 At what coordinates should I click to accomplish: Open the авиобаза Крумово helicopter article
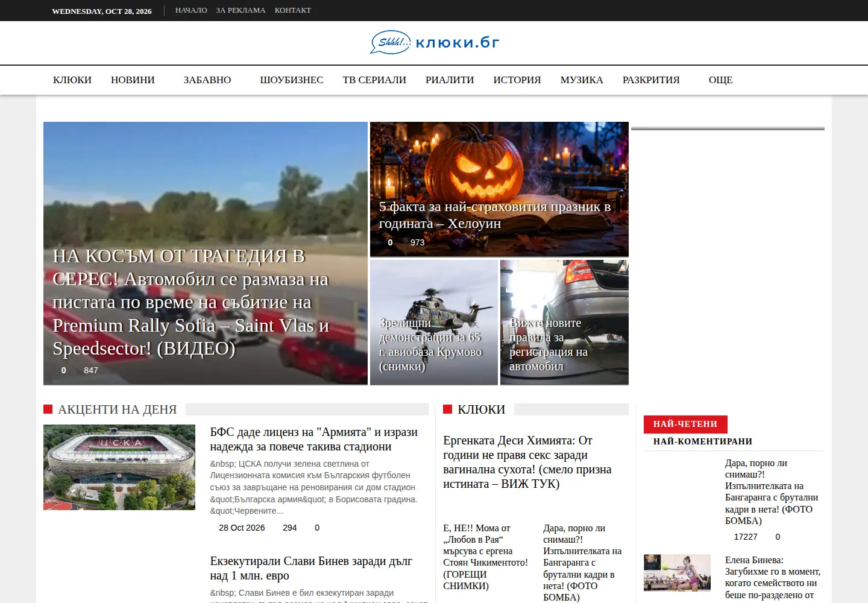pos(434,322)
